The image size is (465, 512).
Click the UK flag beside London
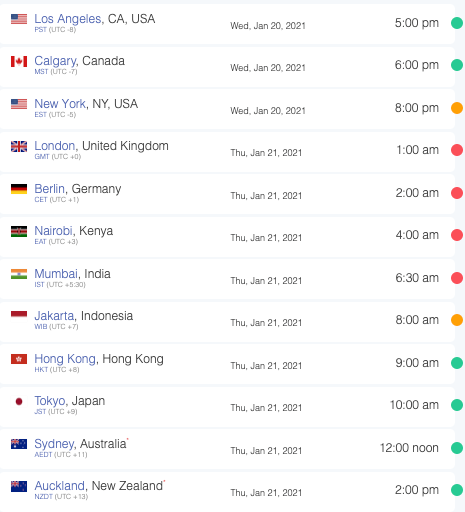tap(19, 146)
